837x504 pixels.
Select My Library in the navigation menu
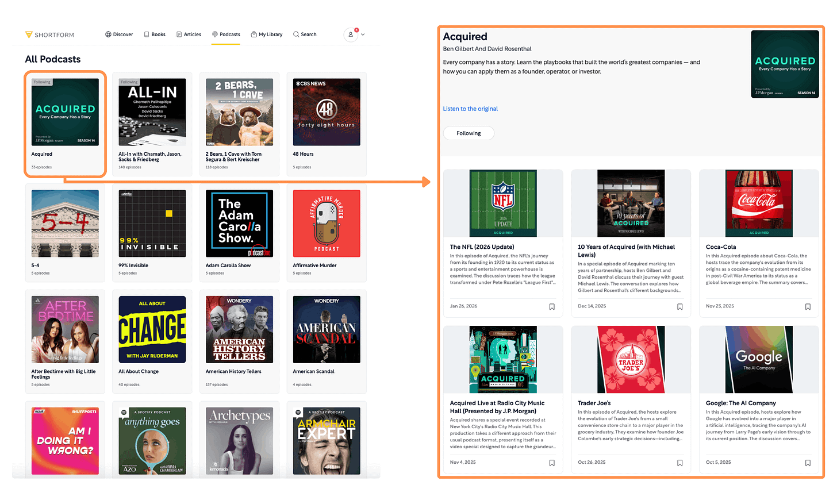click(267, 34)
